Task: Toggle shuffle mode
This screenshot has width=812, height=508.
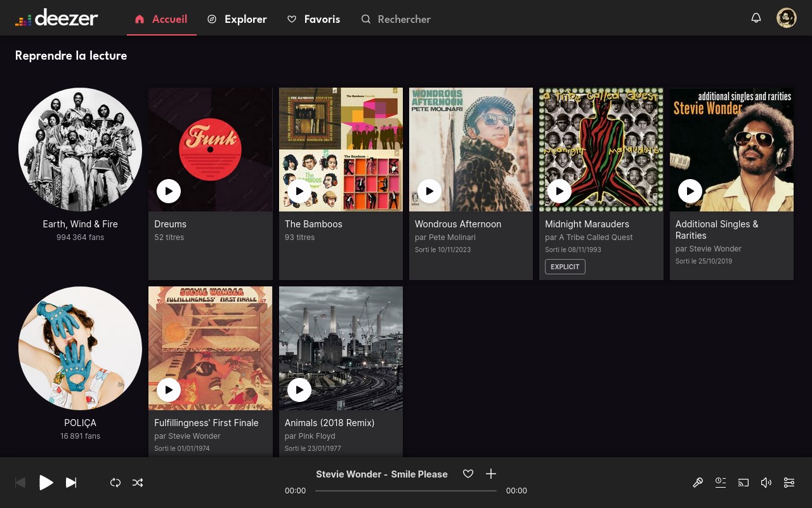Action: click(138, 483)
